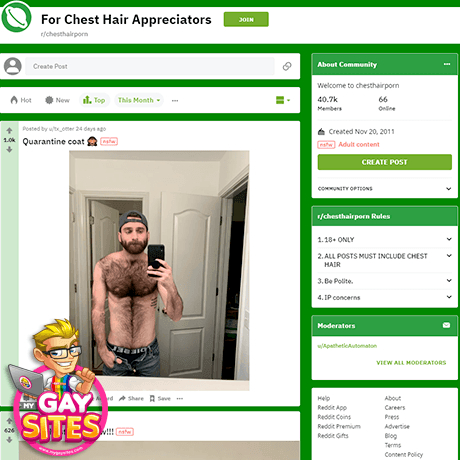460x460 pixels.
Task: Downvote the Quarantine coat post
Action: click(x=9, y=150)
